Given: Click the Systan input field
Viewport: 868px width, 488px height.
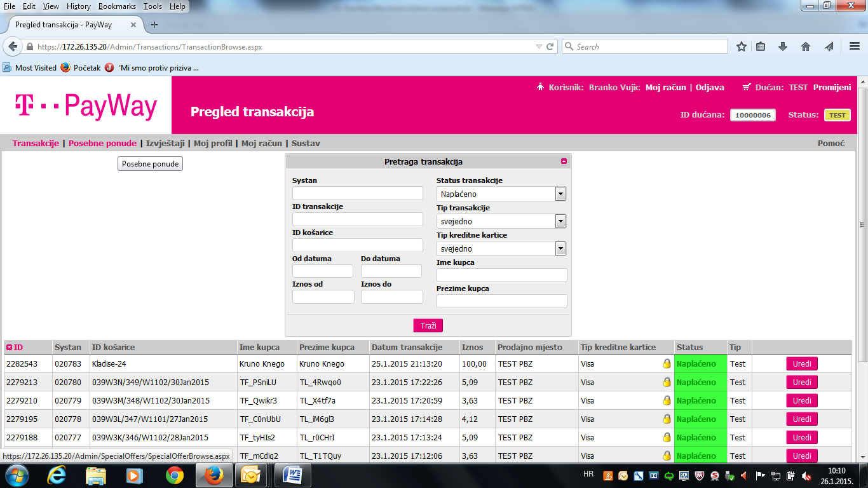Looking at the screenshot, I should (357, 193).
